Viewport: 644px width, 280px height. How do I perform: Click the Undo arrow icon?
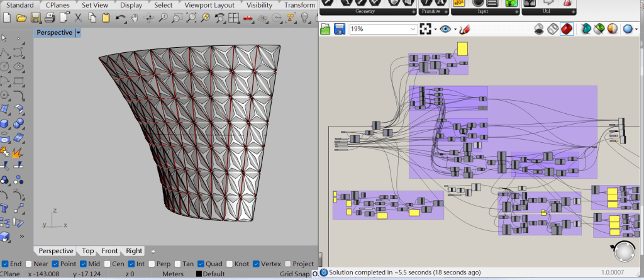coord(120,18)
